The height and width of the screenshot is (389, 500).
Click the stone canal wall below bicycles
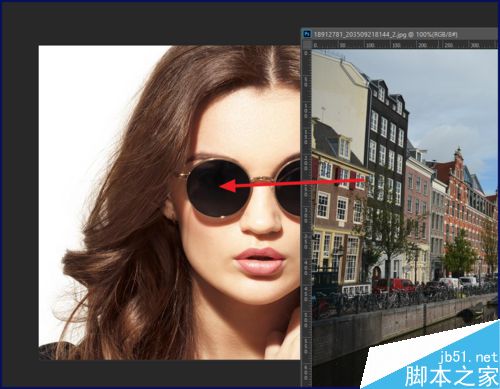pyautogui.click(x=400, y=320)
